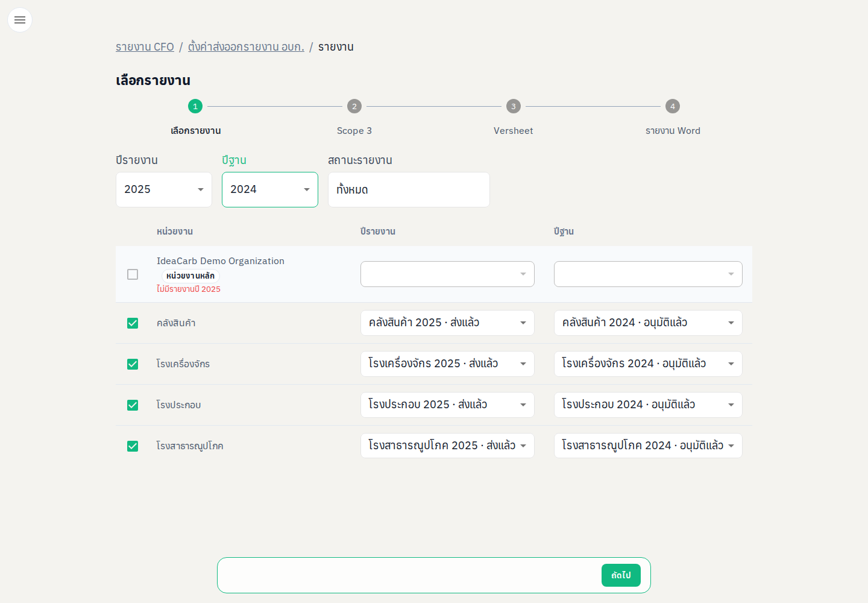The height and width of the screenshot is (603, 868).
Task: Expand the โรงสาธารณูปโภค 2024 · อนุมัติแล้ว dropdown
Action: [648, 446]
